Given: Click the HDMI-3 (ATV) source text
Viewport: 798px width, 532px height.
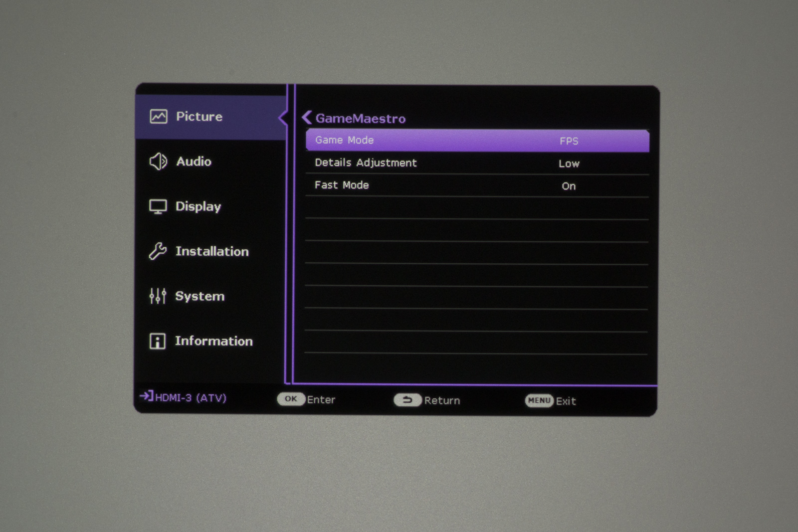Looking at the screenshot, I should point(191,398).
